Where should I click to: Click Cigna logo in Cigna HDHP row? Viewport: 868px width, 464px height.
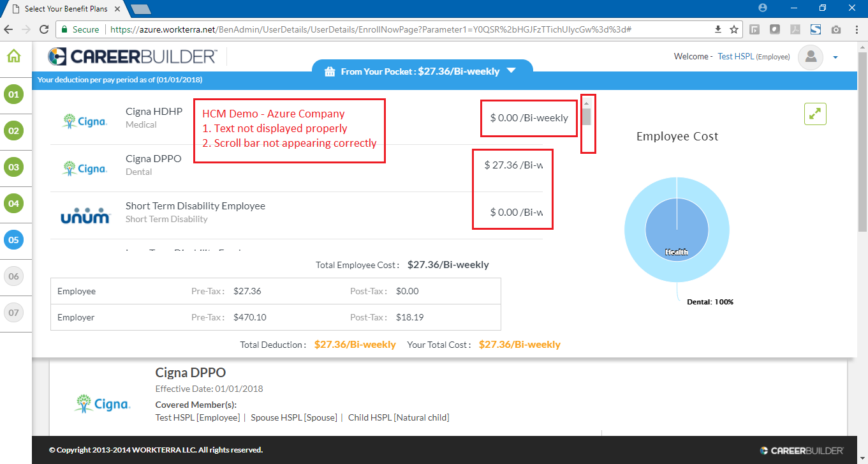(85, 121)
